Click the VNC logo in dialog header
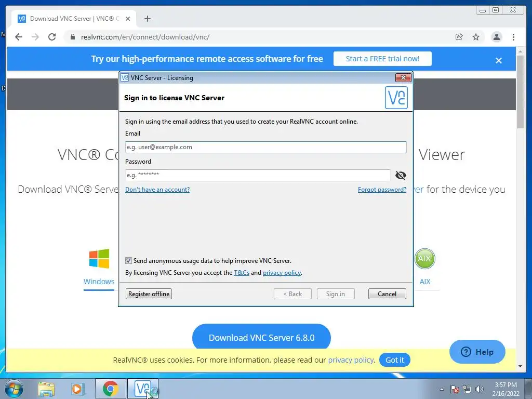The image size is (532, 399). (x=396, y=97)
